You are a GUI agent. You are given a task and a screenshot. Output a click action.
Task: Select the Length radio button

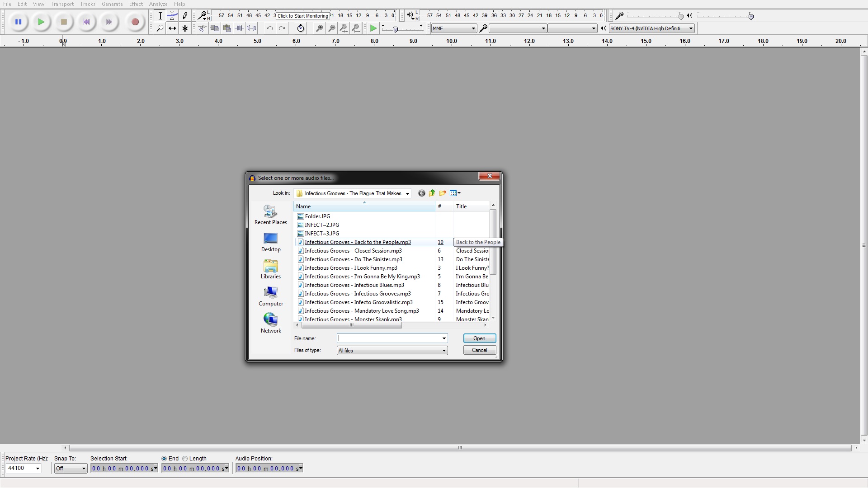pos(185,459)
